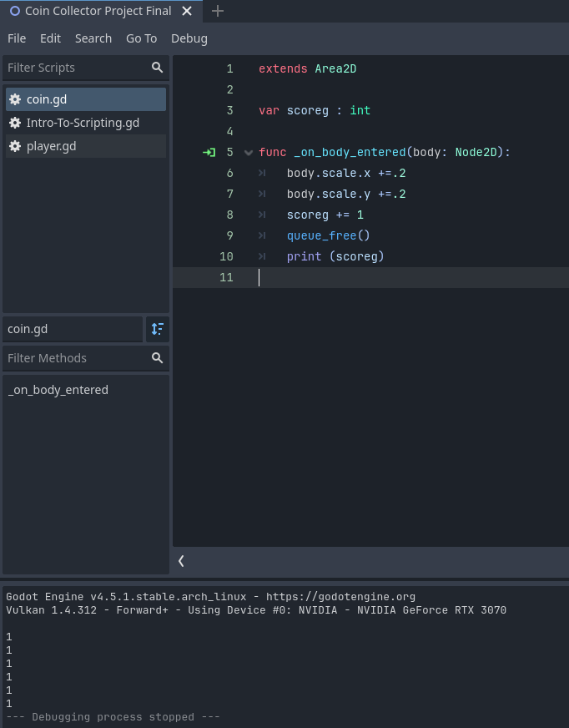The height and width of the screenshot is (728, 569).
Task: Collapse the _on_body_entered function fold arrow
Action: point(249,152)
